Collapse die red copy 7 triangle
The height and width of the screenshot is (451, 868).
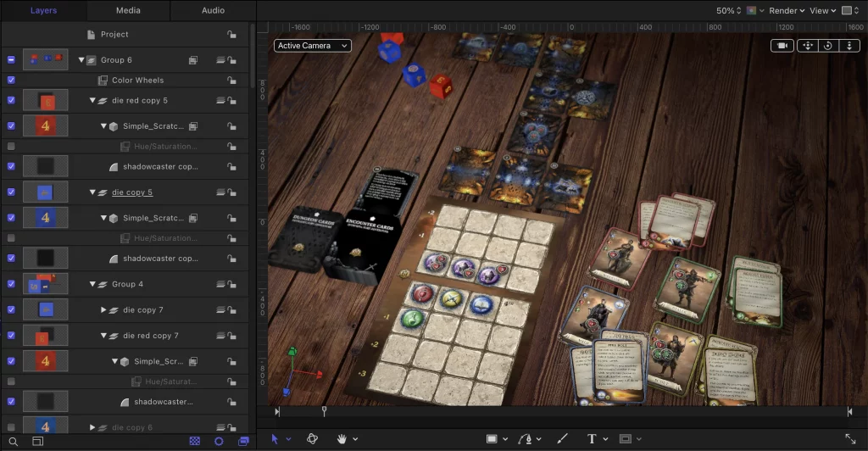tap(103, 336)
